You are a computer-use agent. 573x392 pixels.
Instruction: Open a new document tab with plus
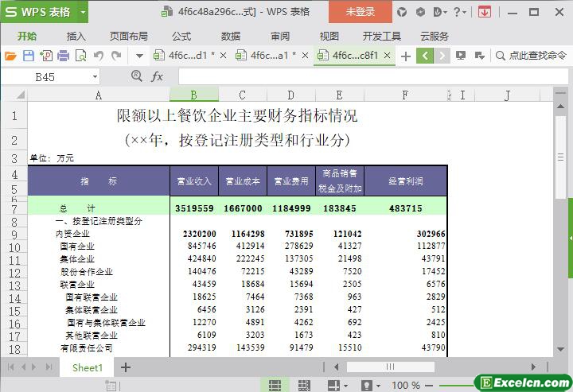point(406,56)
